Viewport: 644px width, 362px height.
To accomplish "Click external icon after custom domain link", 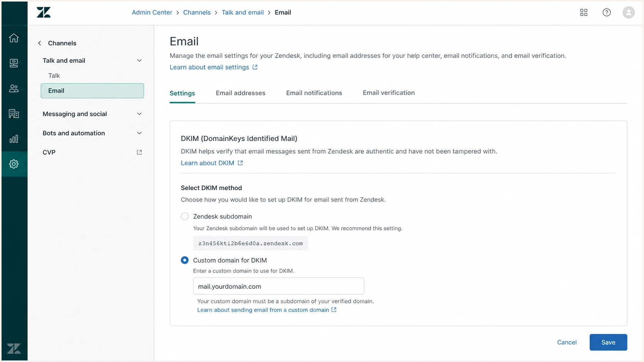I will pos(334,310).
